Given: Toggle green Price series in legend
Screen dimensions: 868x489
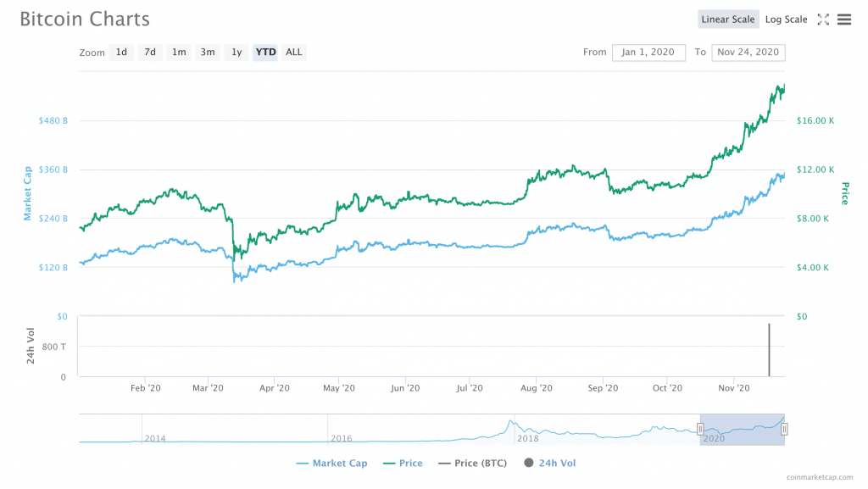Looking at the screenshot, I should [403, 464].
